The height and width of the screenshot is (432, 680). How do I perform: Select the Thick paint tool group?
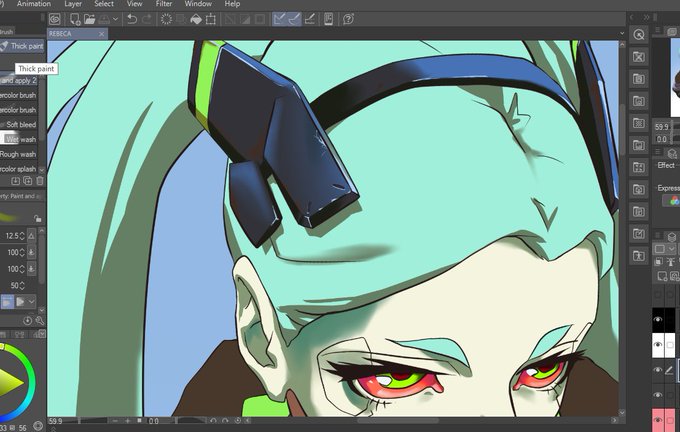[22, 46]
